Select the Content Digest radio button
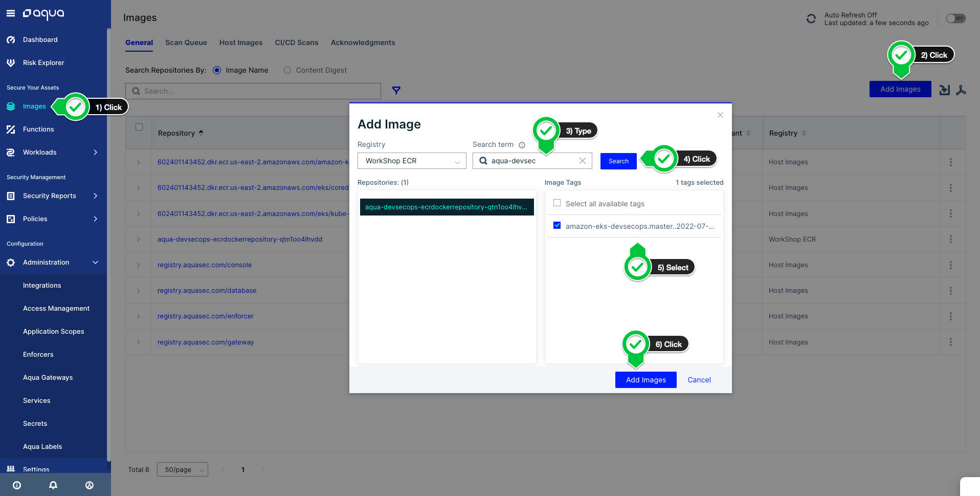The height and width of the screenshot is (496, 980). pos(287,70)
